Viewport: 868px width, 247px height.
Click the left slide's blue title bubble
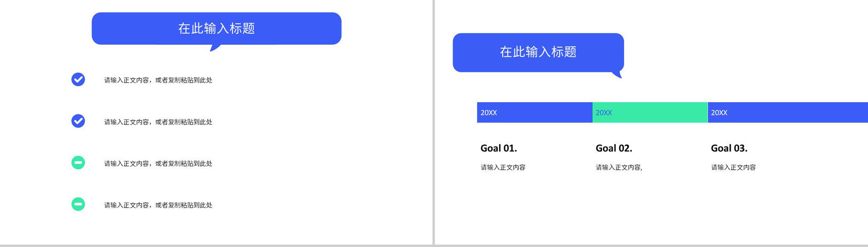click(x=216, y=29)
